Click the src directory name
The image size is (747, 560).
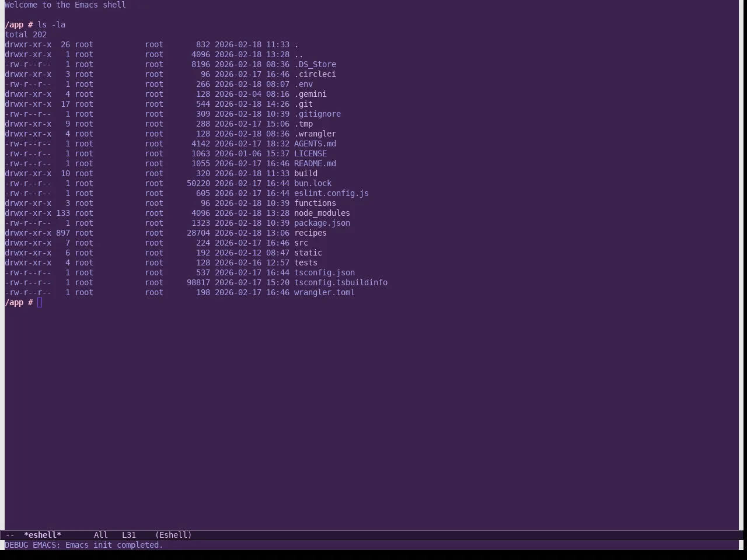pyautogui.click(x=301, y=243)
